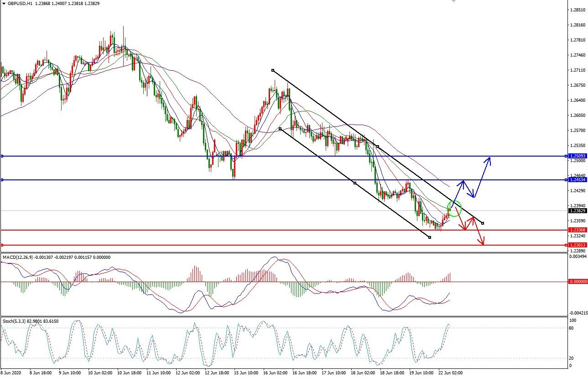588x378 pixels.
Task: Select the blue horizontal line at 1.24534
Action: pyautogui.click(x=284, y=180)
